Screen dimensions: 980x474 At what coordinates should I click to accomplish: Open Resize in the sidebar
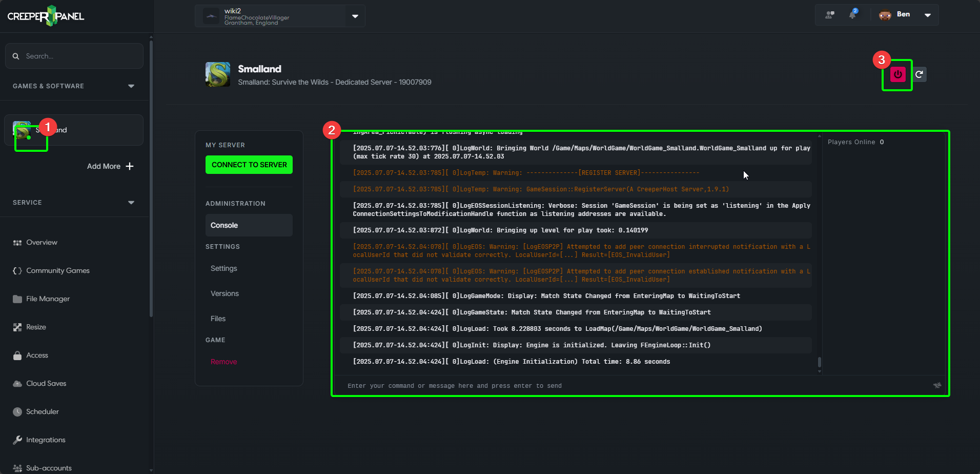pos(36,327)
